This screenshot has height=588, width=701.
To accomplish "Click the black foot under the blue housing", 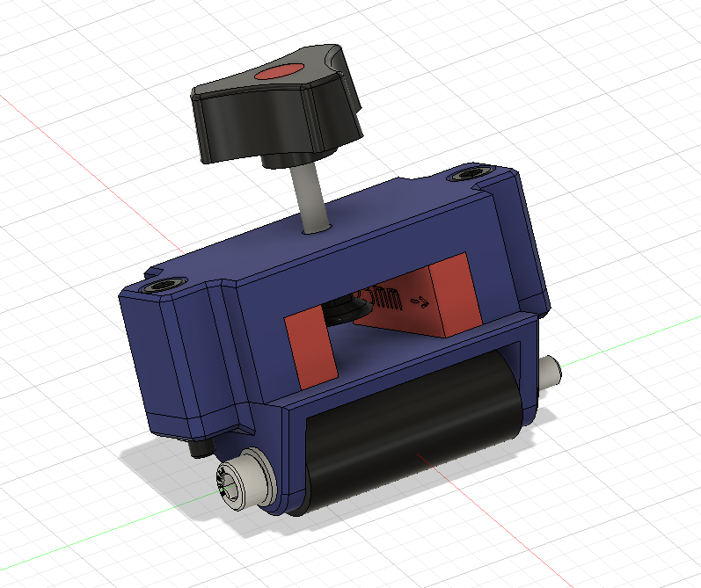I will (201, 448).
